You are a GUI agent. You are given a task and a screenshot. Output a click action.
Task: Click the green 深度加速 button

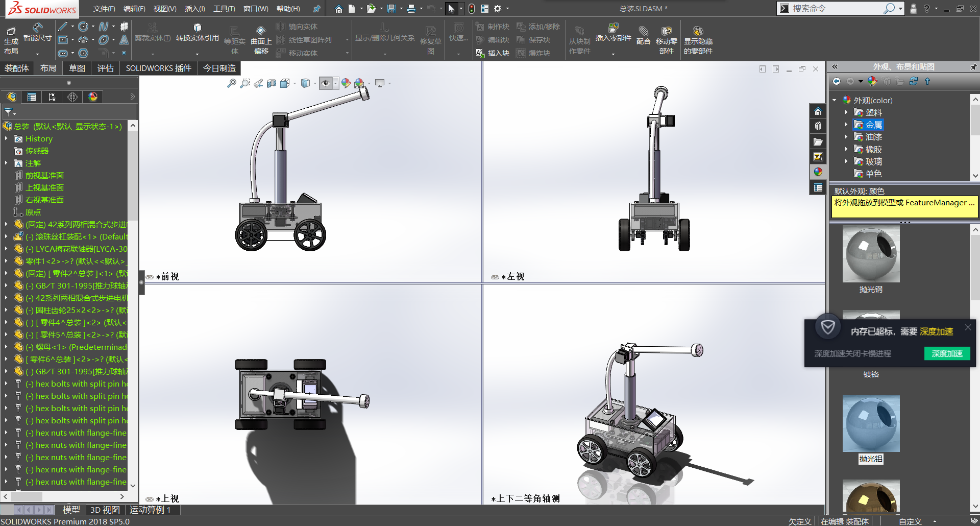coord(947,353)
